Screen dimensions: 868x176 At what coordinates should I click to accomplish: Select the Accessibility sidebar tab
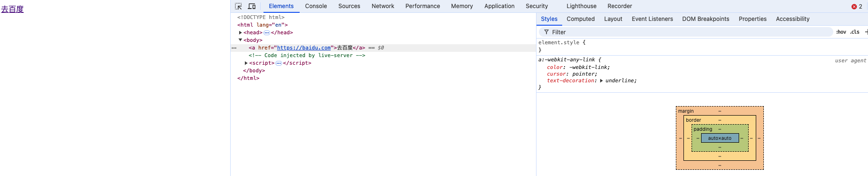pyautogui.click(x=792, y=19)
